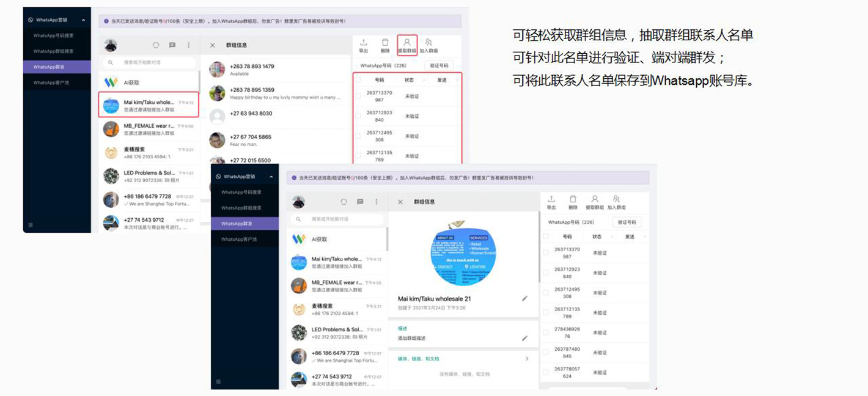Edit 添加群组描述 pencil icon
Viewport: 868px width, 396px height.
click(524, 338)
